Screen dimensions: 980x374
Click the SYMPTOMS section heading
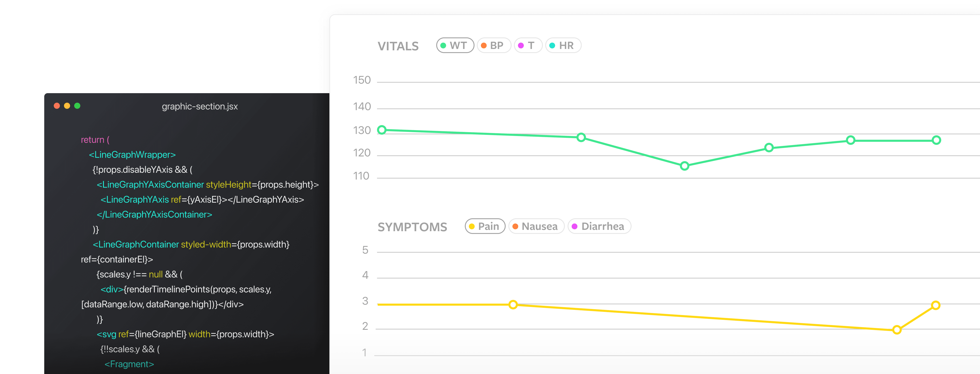pyautogui.click(x=412, y=227)
